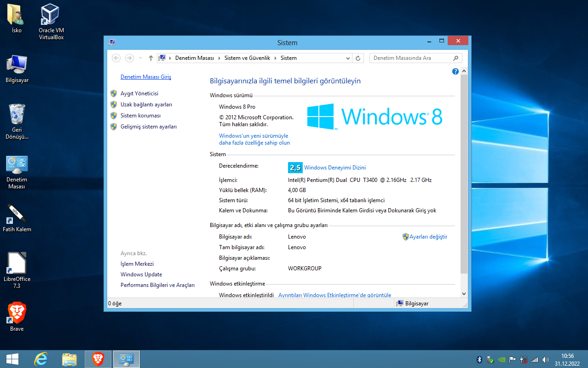Screen dimensions: 588x368
Task: Open Performans Bilgileri ve Araçları link
Action: pos(157,285)
